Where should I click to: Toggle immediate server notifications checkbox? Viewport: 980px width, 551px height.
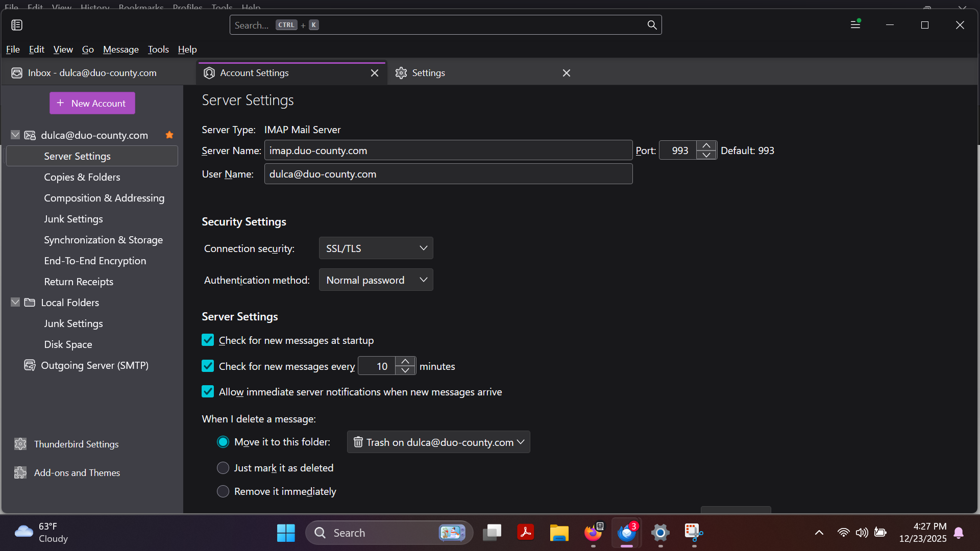[208, 392]
